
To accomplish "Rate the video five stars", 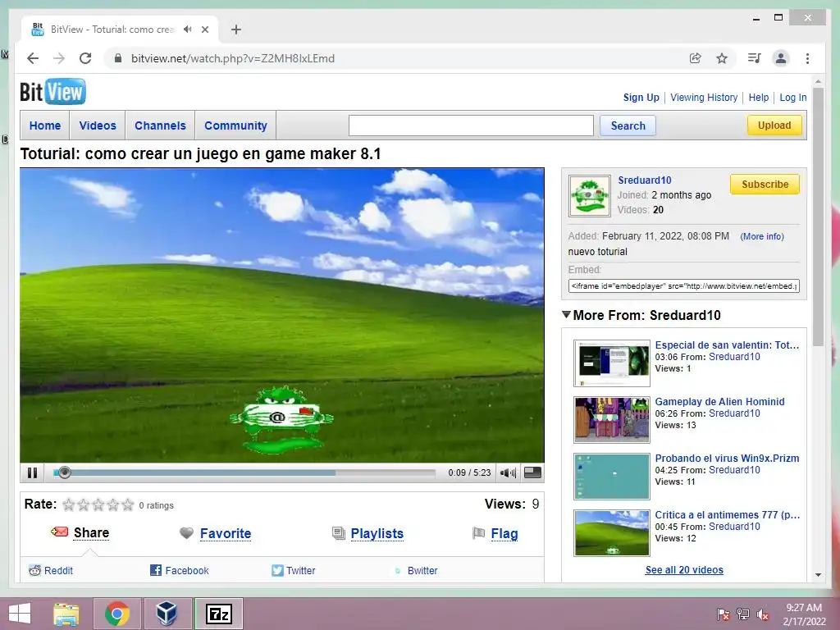I will (x=127, y=504).
